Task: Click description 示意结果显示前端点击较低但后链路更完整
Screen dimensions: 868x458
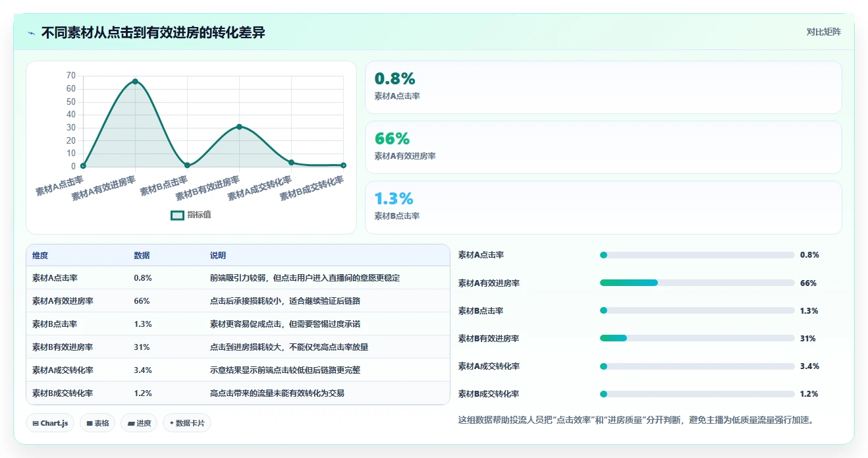Action: (x=285, y=370)
